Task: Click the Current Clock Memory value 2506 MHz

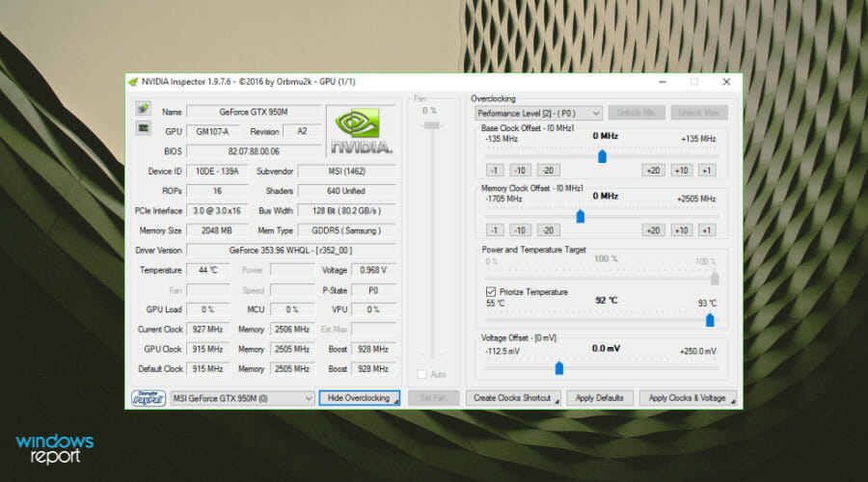Action: (292, 330)
